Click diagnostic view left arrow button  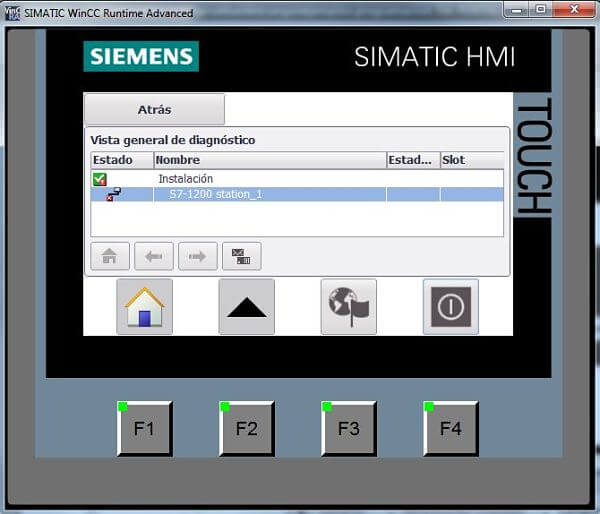click(x=154, y=256)
